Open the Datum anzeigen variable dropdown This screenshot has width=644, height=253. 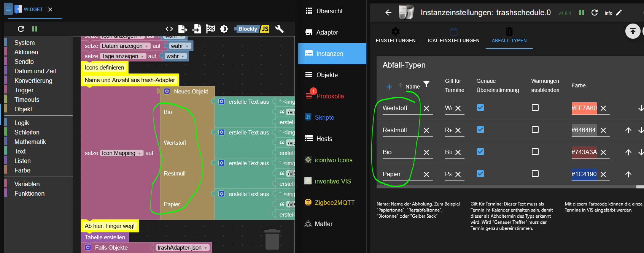pos(146,46)
